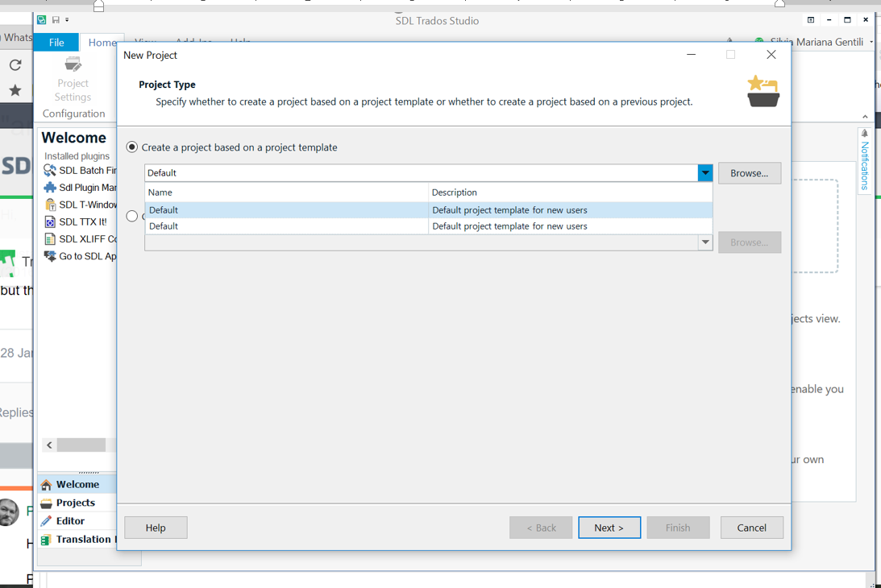
Task: Collapse the project template dropdown arrow
Action: tap(705, 173)
